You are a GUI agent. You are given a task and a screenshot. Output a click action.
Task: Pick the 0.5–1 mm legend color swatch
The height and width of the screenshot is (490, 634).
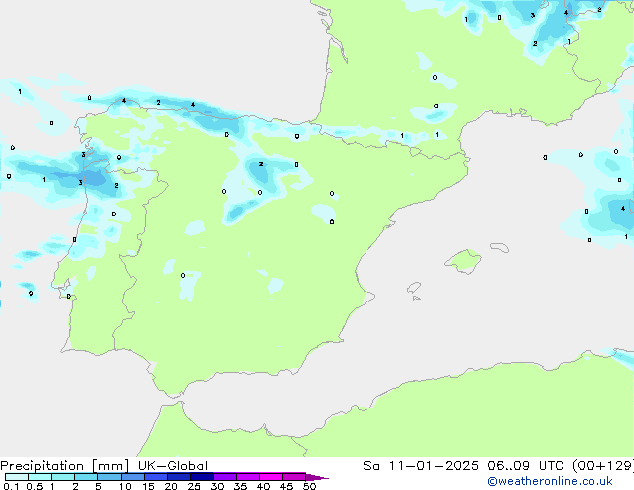point(40,477)
